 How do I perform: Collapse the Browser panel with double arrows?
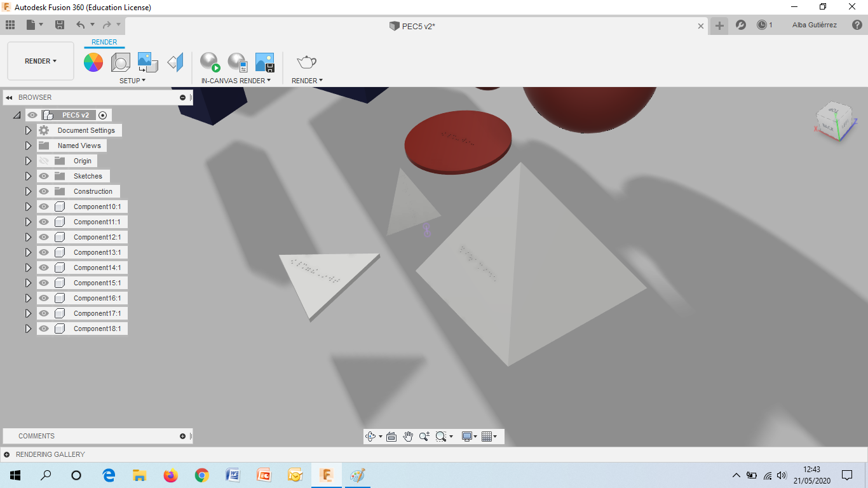tap(9, 98)
